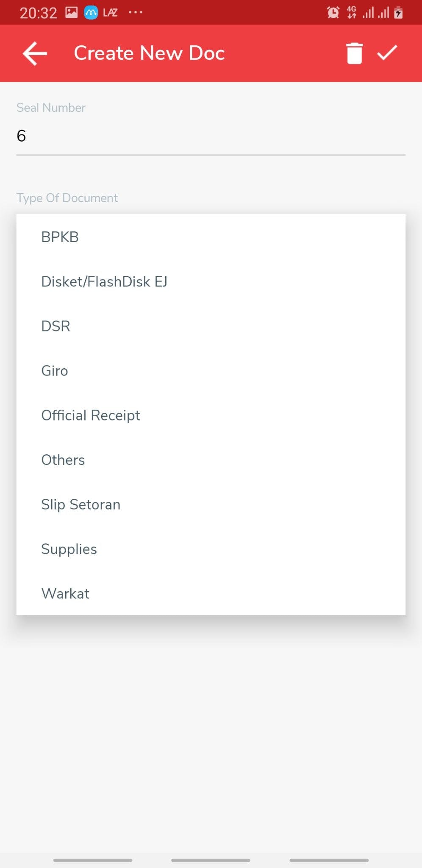Choose BPKB document type
Screen dimensions: 422x868
coord(60,237)
